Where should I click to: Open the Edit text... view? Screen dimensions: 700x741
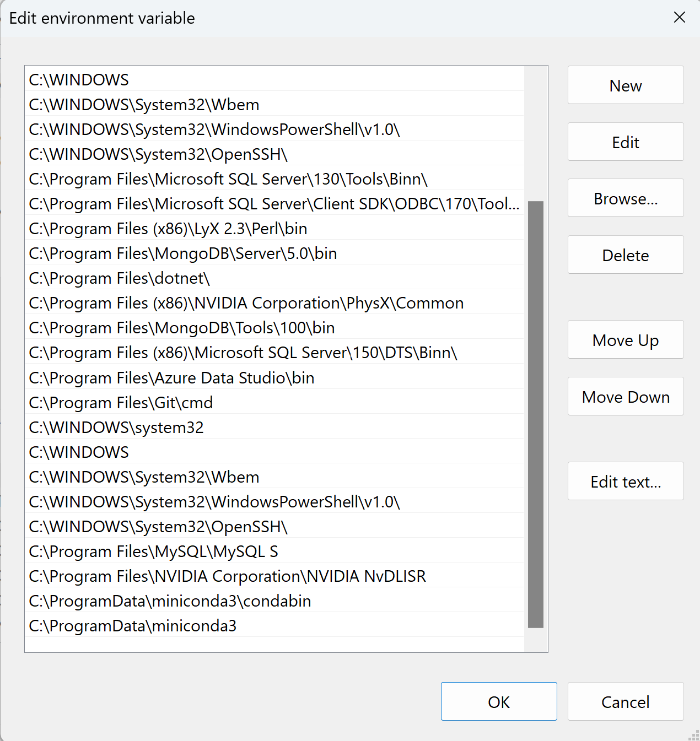[625, 482]
